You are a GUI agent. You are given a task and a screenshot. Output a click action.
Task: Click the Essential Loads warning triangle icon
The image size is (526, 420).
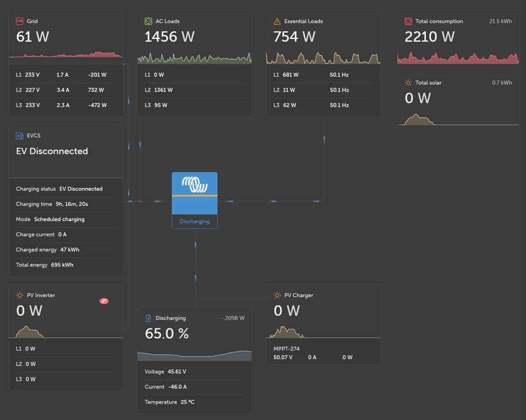[277, 21]
